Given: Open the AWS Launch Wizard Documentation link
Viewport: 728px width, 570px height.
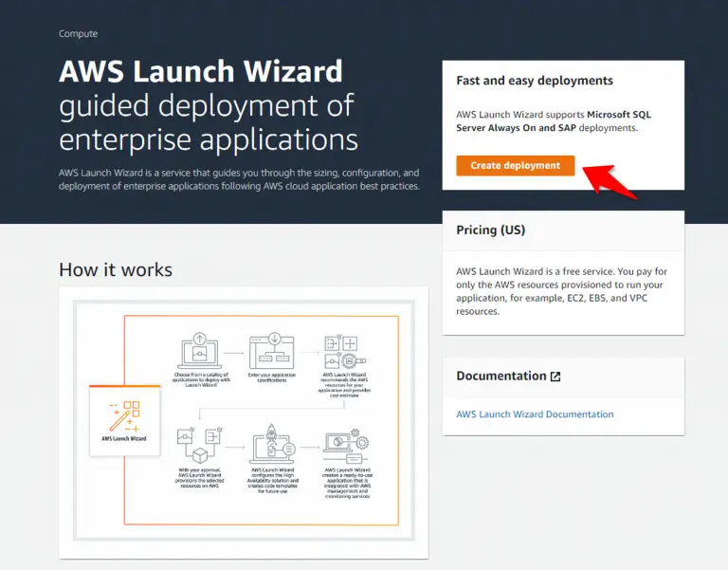Looking at the screenshot, I should click(535, 414).
